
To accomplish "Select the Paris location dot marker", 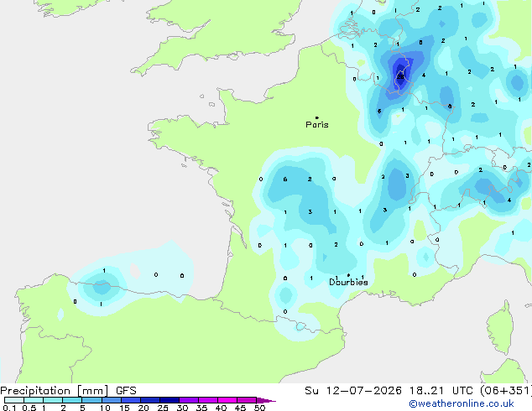I will coord(317,117).
